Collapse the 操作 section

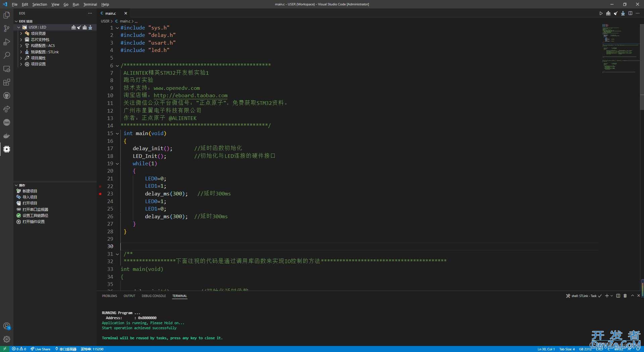click(16, 185)
